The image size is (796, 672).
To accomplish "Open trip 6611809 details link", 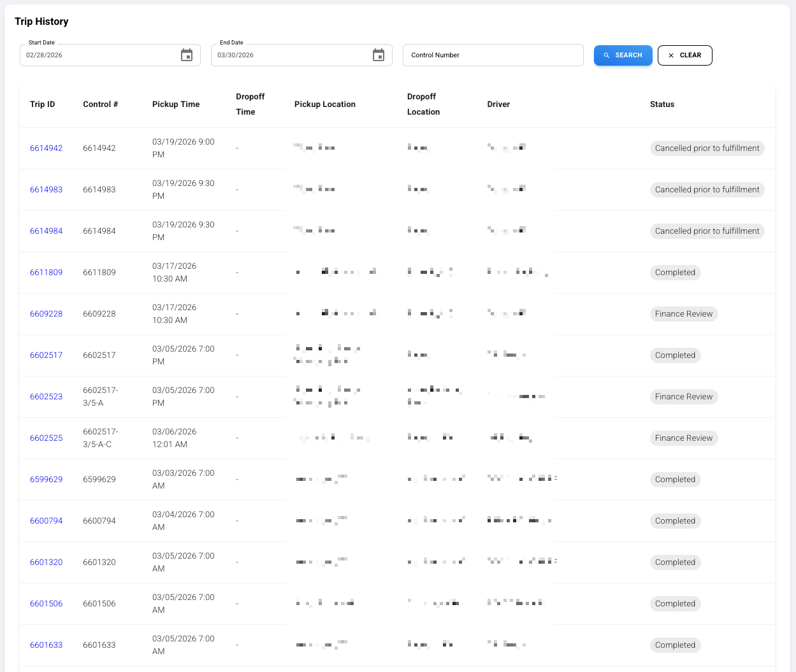I will pyautogui.click(x=46, y=272).
